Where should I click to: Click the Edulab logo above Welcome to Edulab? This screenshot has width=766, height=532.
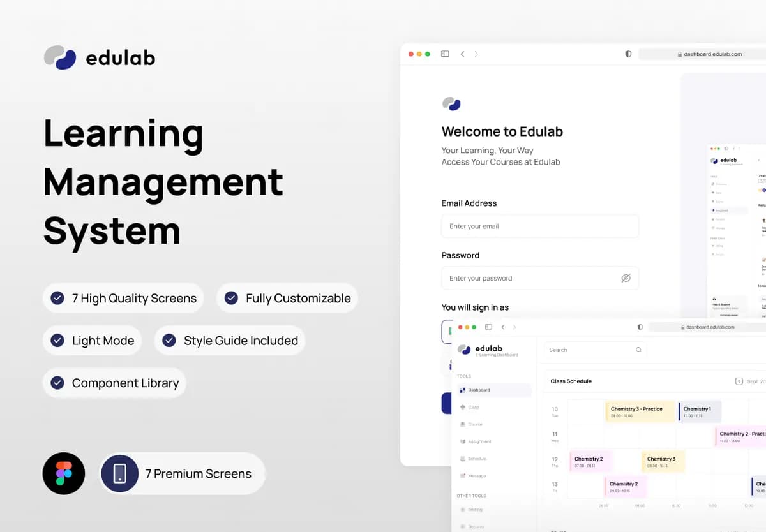tap(451, 103)
